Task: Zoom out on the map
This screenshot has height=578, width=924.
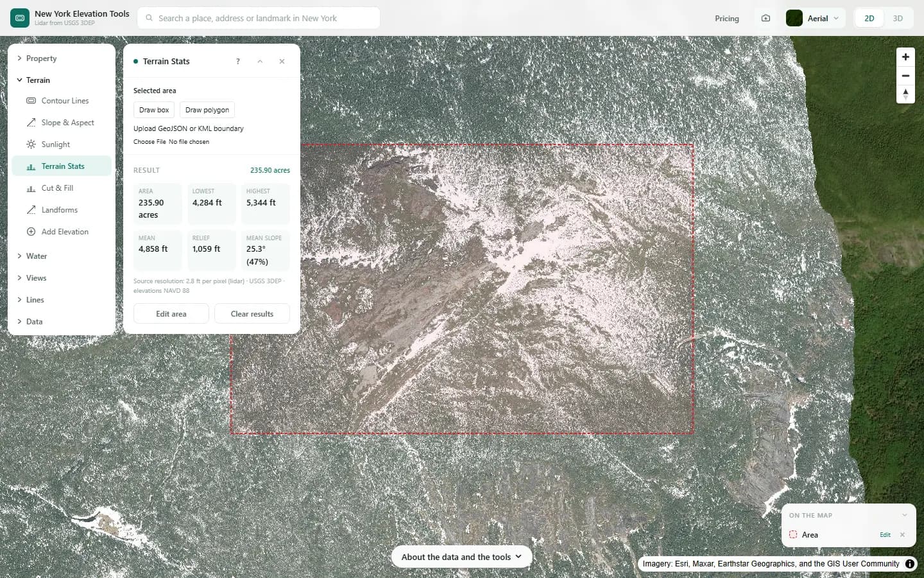Action: pyautogui.click(x=905, y=76)
